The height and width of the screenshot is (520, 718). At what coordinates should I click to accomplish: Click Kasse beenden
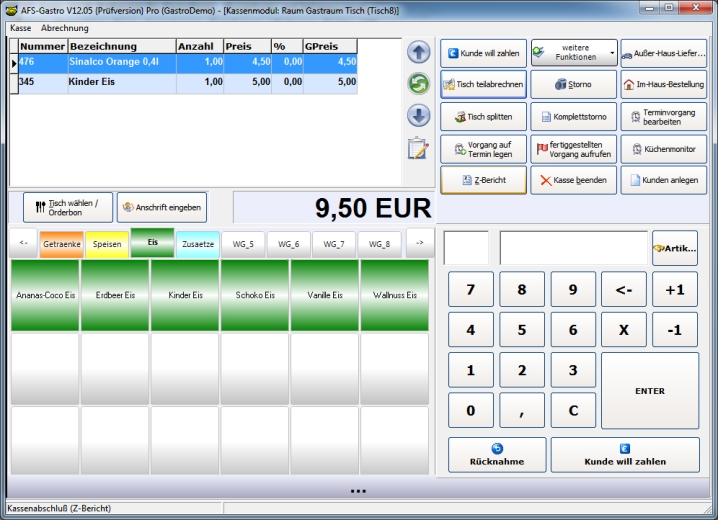pyautogui.click(x=573, y=180)
